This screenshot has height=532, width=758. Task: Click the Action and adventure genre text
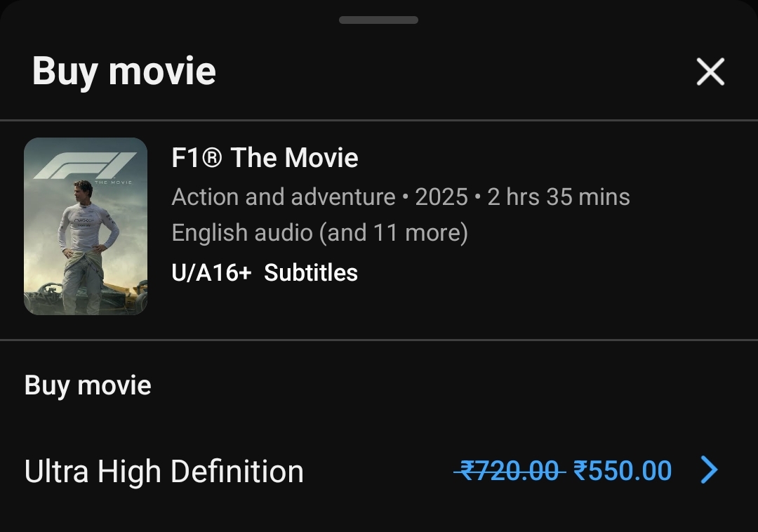(283, 197)
